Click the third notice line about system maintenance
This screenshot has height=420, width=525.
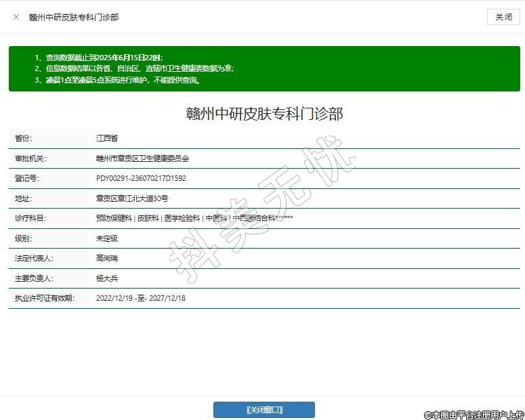point(118,80)
